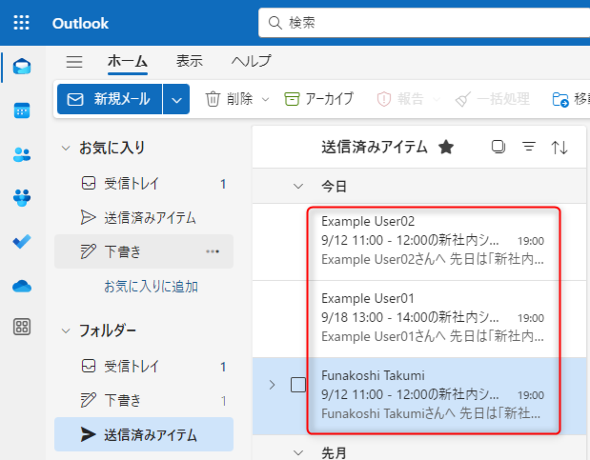Open the Groups icon in sidebar

pyautogui.click(x=22, y=198)
